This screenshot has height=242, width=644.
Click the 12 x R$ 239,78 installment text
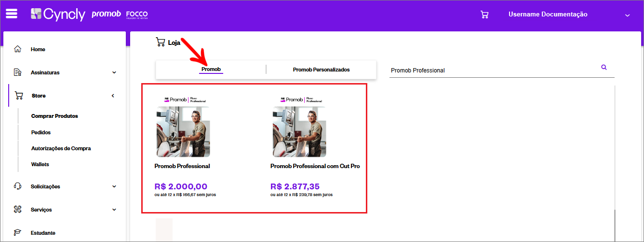pyautogui.click(x=301, y=195)
